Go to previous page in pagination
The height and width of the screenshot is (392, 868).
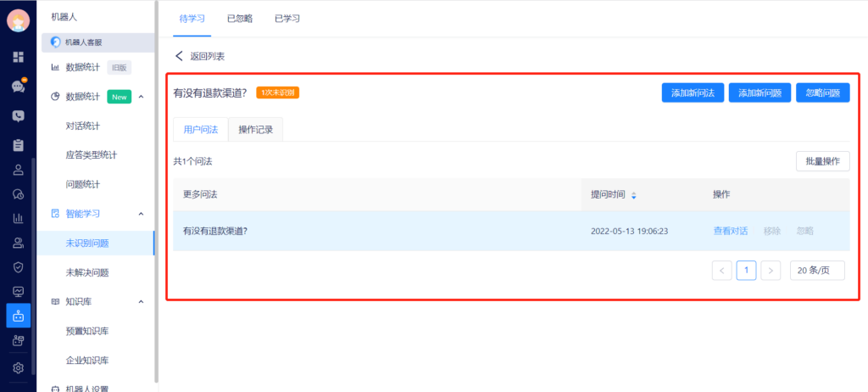(722, 271)
